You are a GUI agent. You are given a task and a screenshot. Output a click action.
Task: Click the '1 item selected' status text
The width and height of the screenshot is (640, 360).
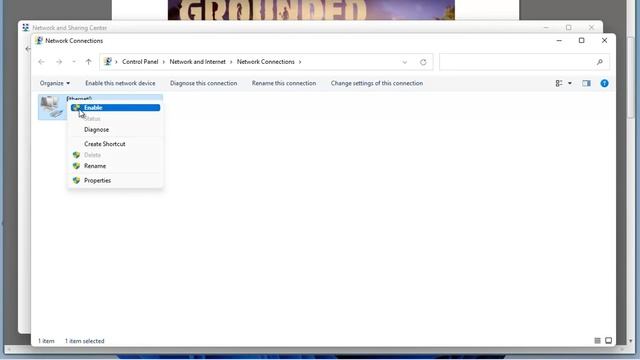coord(84,341)
